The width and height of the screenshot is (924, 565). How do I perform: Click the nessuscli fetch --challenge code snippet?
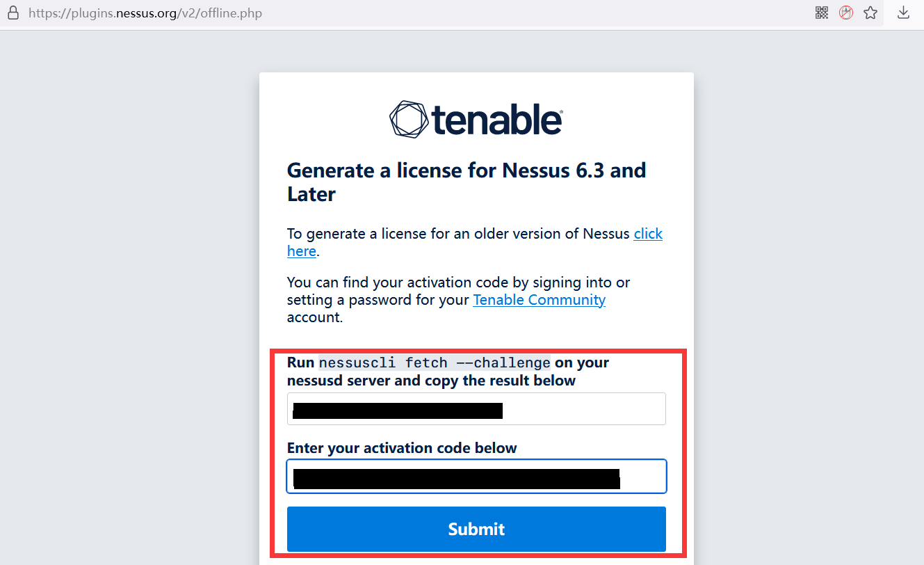point(435,363)
